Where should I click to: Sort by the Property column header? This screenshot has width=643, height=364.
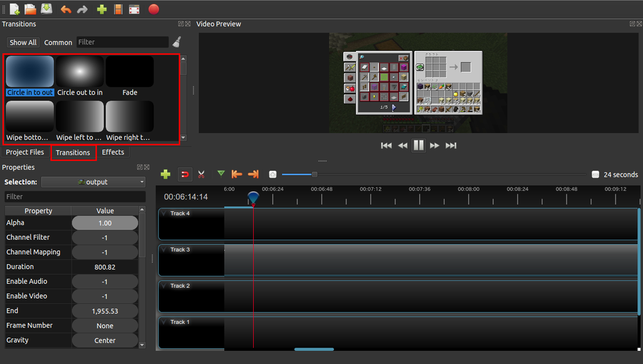[x=38, y=211]
